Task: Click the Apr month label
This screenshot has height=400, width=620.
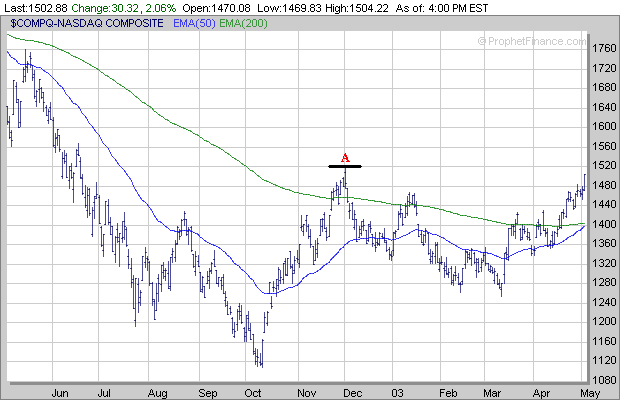Action: point(541,393)
